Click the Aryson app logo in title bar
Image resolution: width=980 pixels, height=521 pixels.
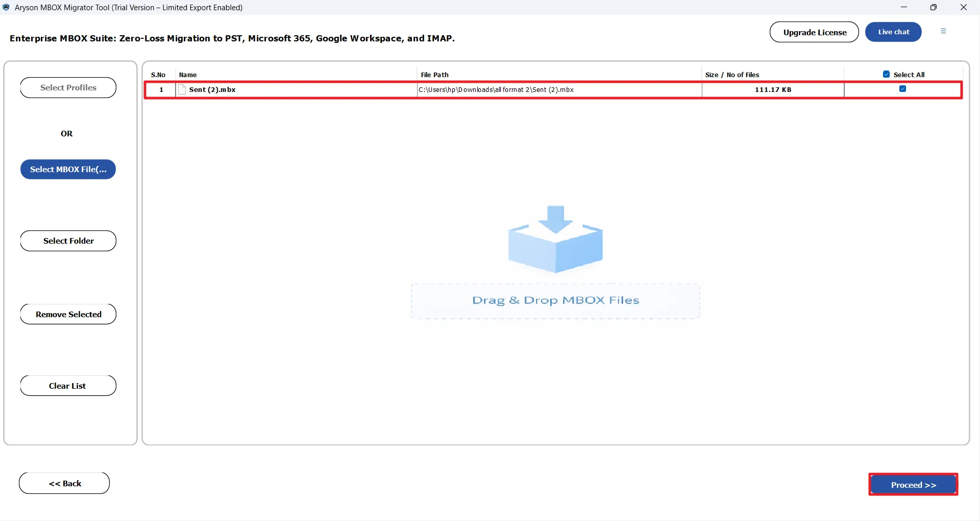6,7
